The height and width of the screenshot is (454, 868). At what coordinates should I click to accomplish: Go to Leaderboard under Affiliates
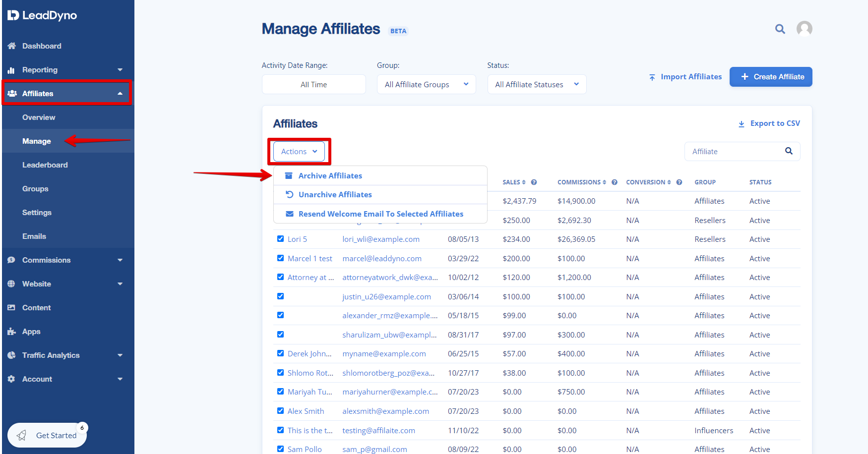tap(45, 165)
